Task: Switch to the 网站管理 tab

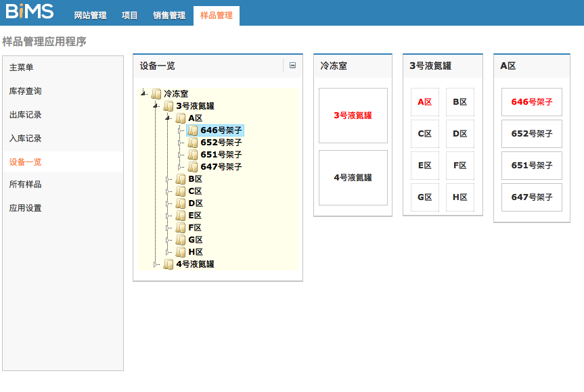Action: pyautogui.click(x=90, y=15)
